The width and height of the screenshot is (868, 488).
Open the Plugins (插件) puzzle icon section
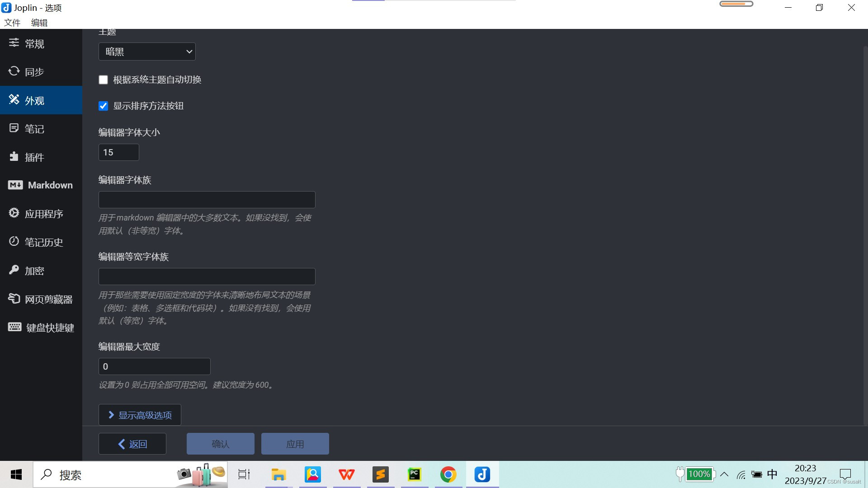(34, 157)
